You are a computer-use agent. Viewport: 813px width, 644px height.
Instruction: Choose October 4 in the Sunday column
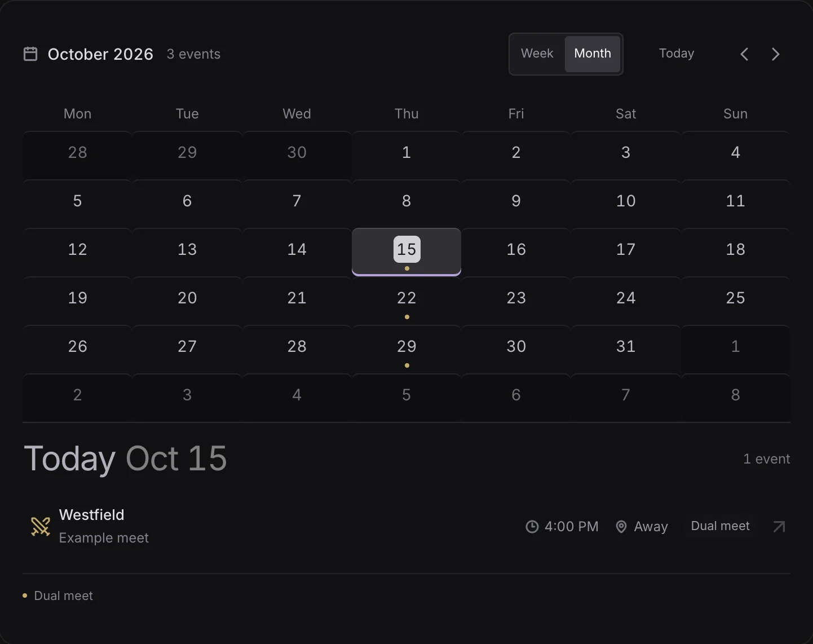[736, 156]
